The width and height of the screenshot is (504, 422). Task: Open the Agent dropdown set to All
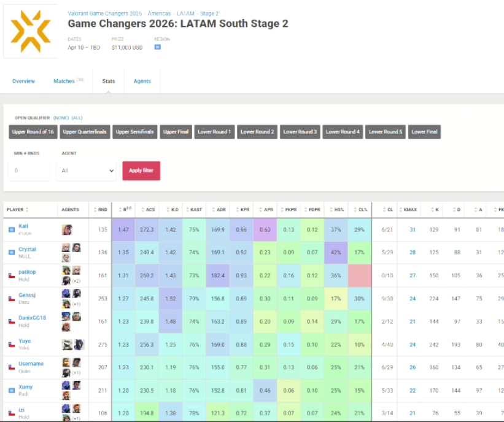[x=86, y=171]
